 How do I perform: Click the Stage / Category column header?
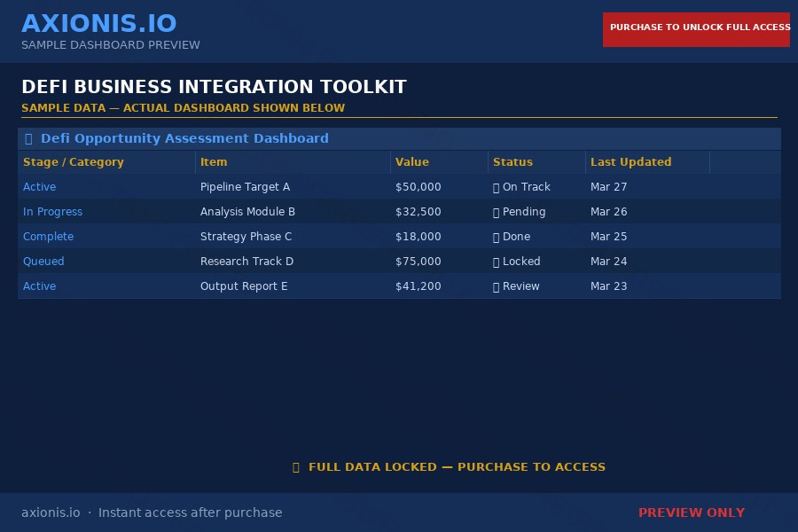[71, 162]
